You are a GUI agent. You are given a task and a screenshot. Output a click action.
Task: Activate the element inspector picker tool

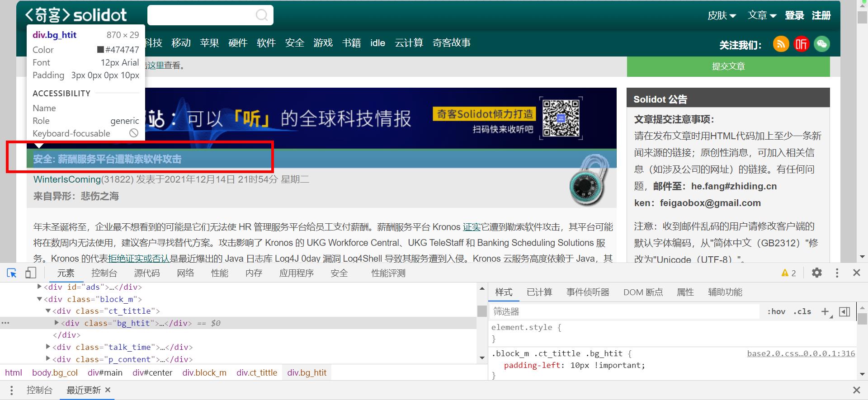[x=12, y=273]
